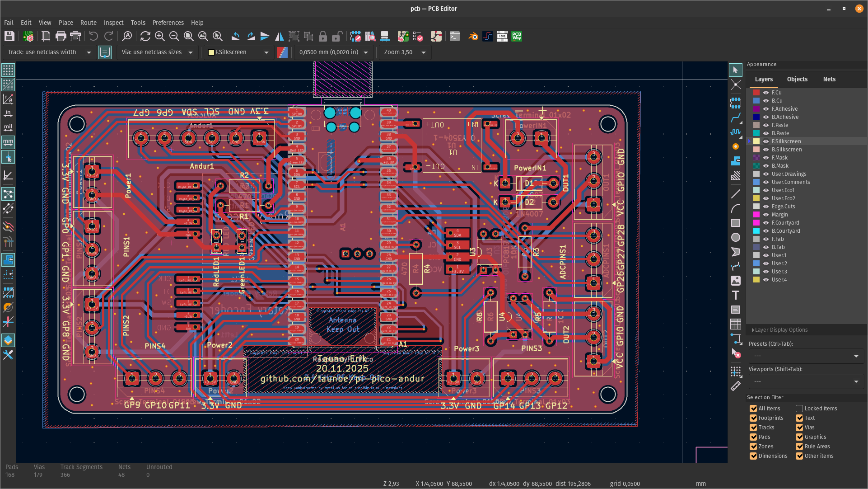Click the Zoom in magnifier icon
This screenshot has height=489, width=868.
[159, 36]
